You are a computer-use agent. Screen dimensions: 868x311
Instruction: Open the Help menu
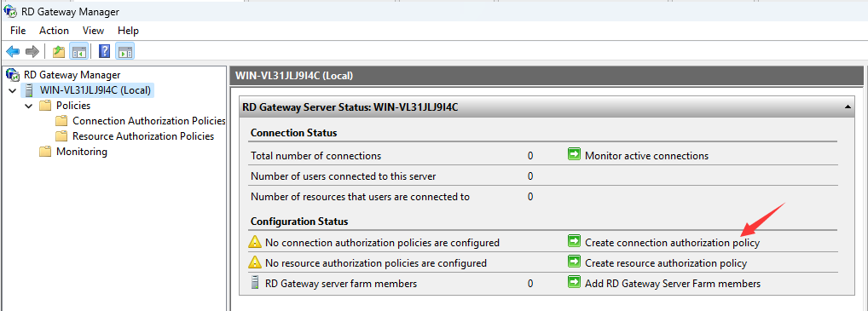pos(128,31)
